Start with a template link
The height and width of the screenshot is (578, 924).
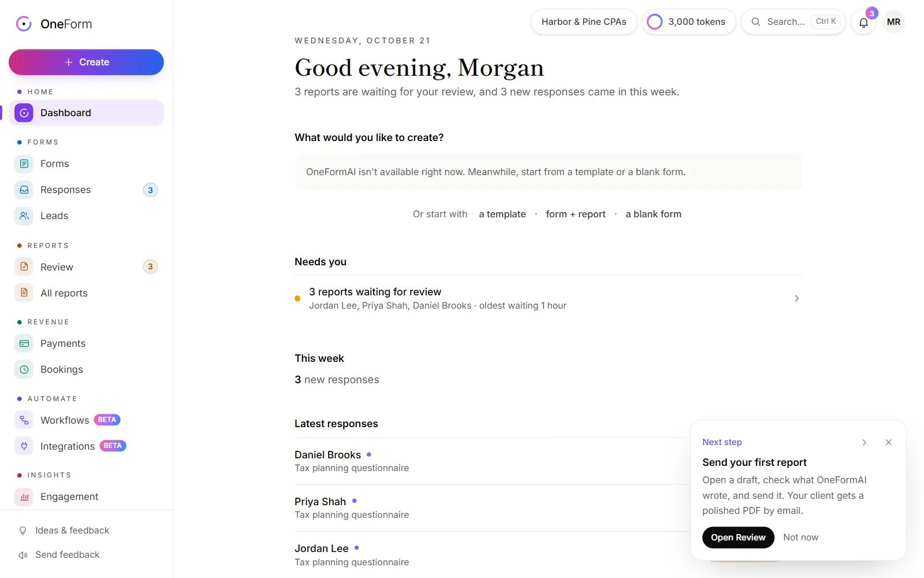pos(502,214)
